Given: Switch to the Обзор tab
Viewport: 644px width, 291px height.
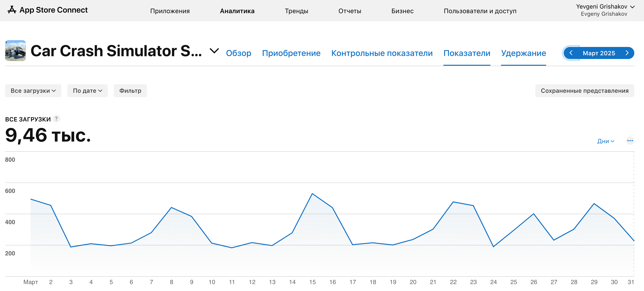Looking at the screenshot, I should tap(238, 53).
